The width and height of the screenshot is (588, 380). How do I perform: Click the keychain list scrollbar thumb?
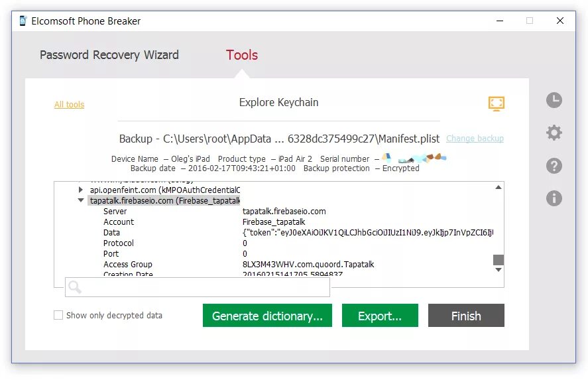pos(499,259)
